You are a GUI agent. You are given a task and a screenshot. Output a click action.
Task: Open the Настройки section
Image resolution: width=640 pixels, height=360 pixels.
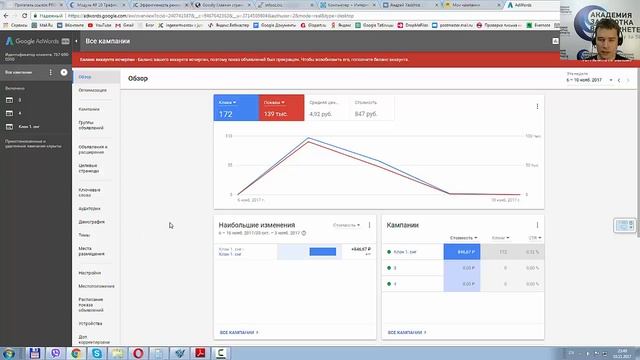pyautogui.click(x=89, y=273)
